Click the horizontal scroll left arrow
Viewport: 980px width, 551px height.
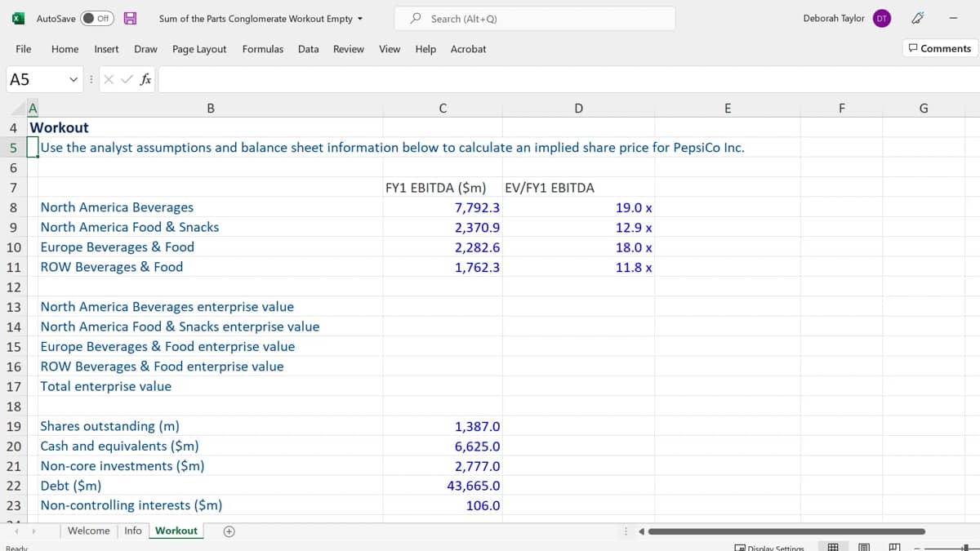(642, 532)
